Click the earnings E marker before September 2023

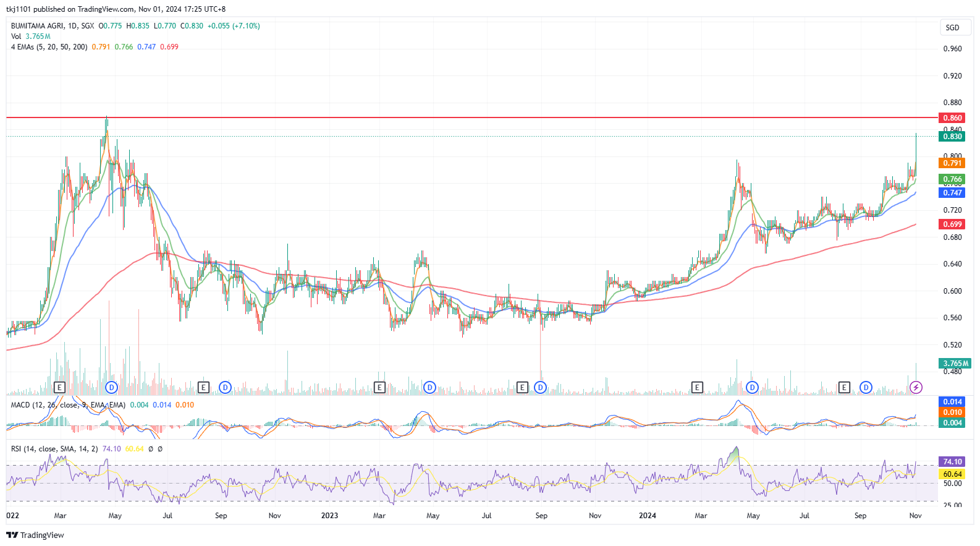[522, 388]
